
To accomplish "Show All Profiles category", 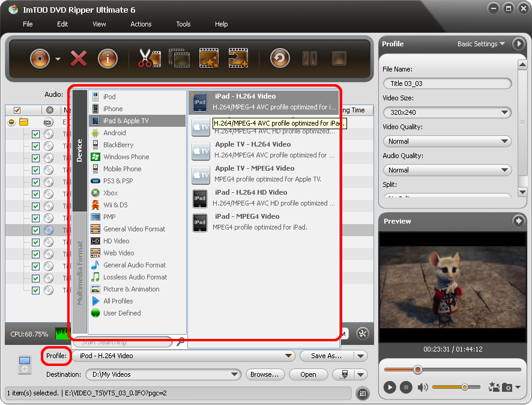I will click(x=138, y=301).
